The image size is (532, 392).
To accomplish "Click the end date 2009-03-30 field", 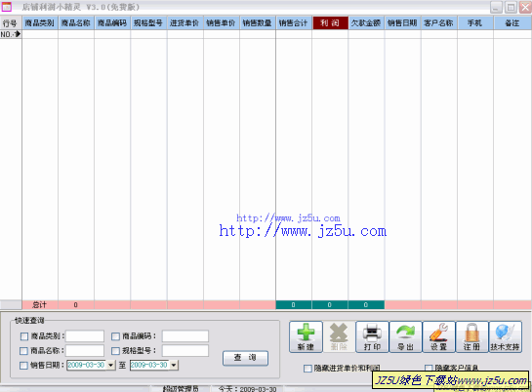I will [x=149, y=366].
